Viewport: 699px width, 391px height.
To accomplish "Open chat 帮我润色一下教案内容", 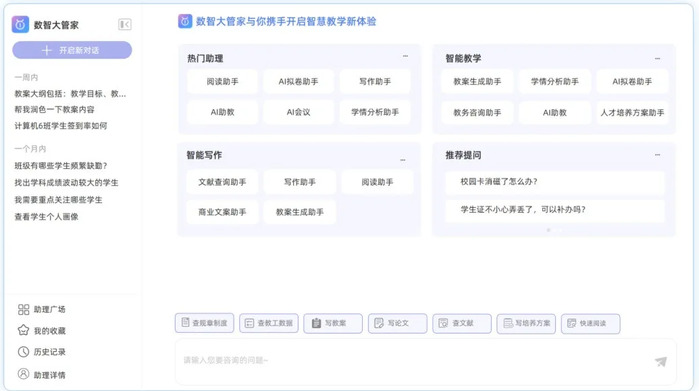I will point(54,109).
